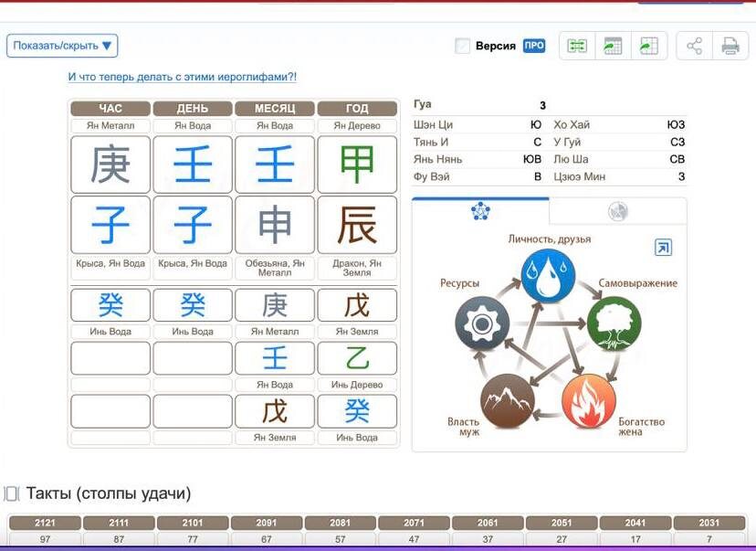Click hidden stem 乙 Инь Дерево in year column
The height and width of the screenshot is (551, 756).
pyautogui.click(x=357, y=358)
